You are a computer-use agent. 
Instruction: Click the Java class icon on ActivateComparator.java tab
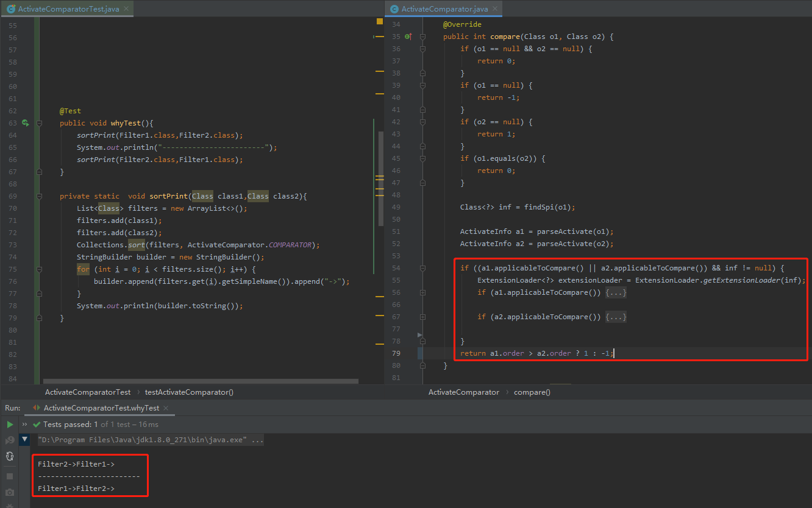pyautogui.click(x=394, y=9)
